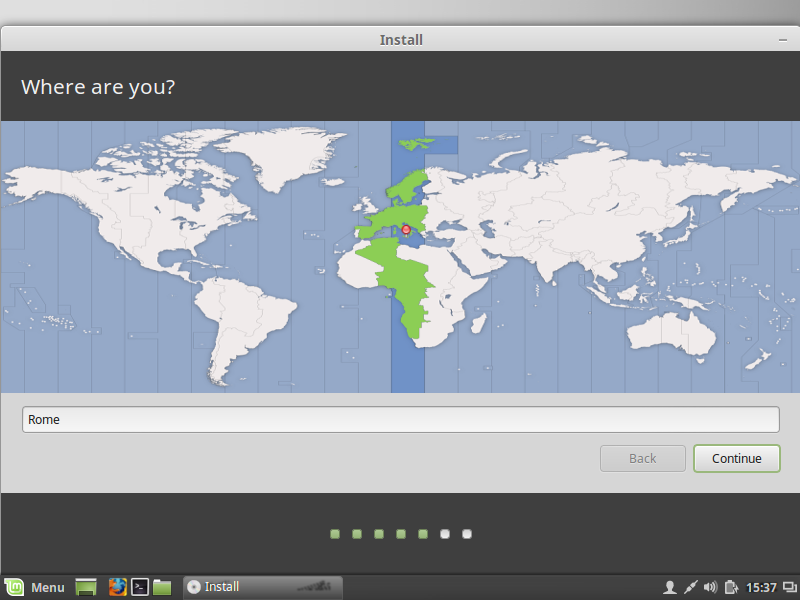This screenshot has height=600, width=800.
Task: Open the network connection tray icon
Action: click(x=690, y=588)
